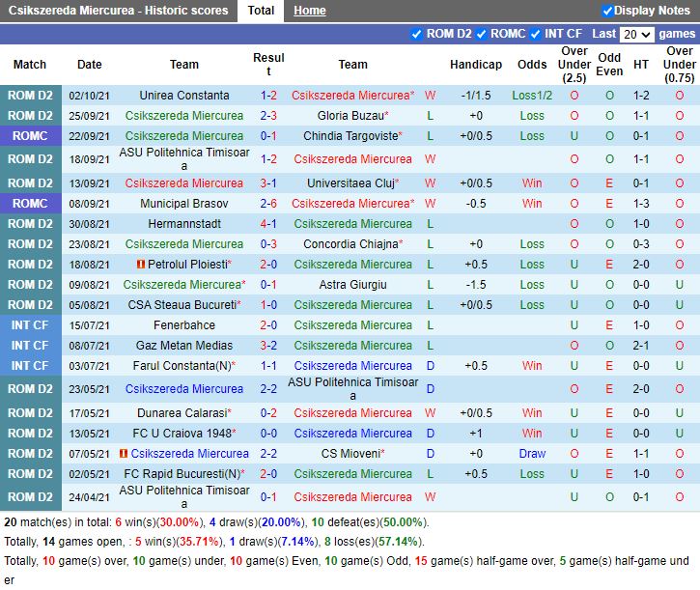Click the Gaz Metan Medias team name
Screen dimensions: 700x590
[184, 346]
